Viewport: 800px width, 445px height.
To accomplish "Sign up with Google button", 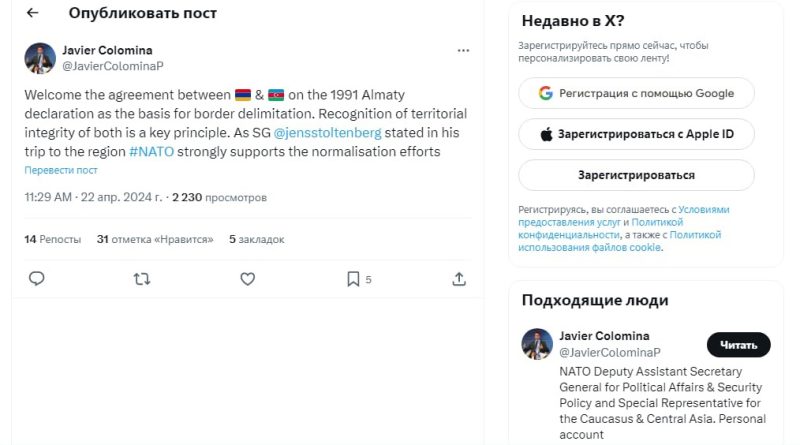I will [x=636, y=93].
